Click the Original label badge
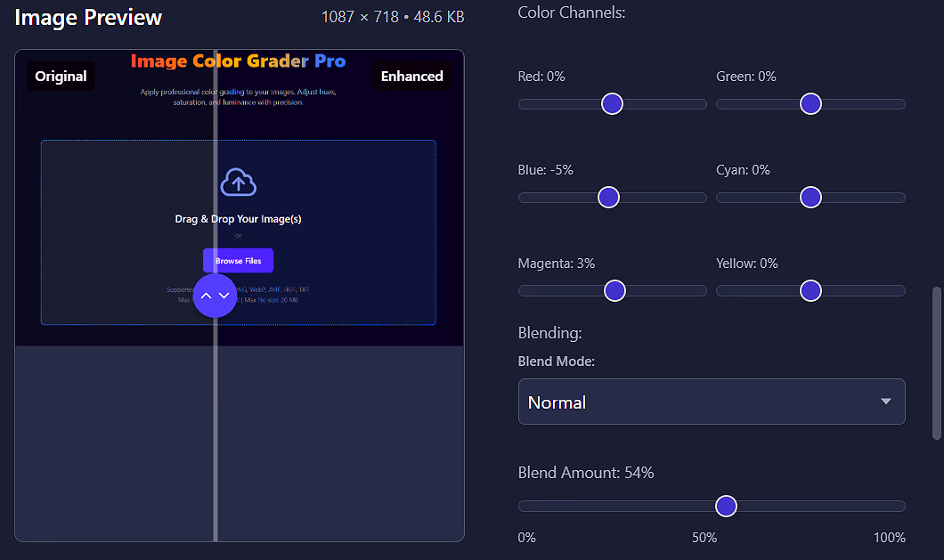This screenshot has height=560, width=944. tap(61, 77)
